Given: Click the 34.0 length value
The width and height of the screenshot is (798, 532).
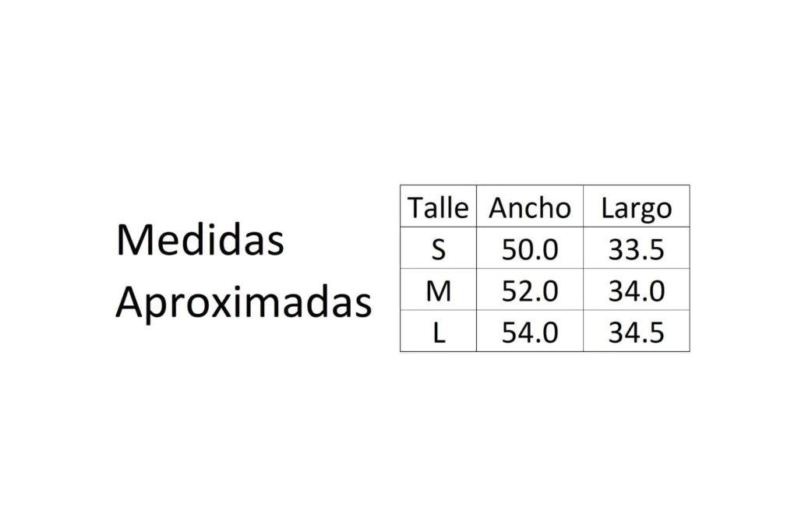Looking at the screenshot, I should (636, 291).
